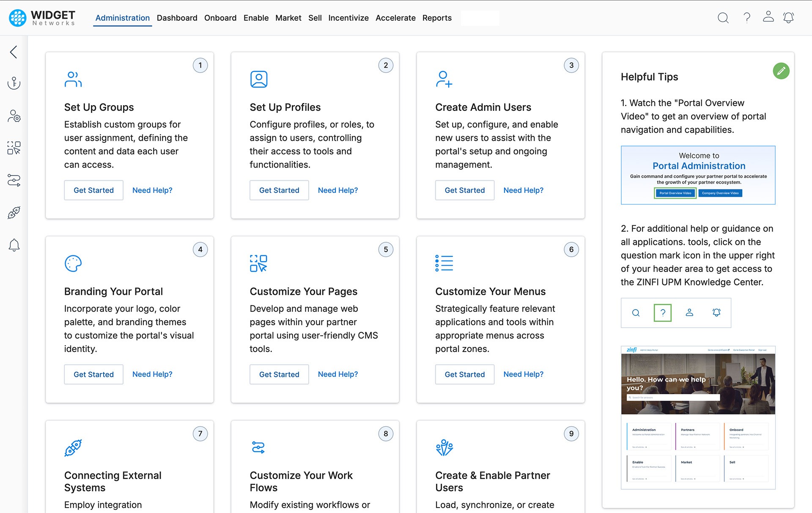Open the Reports menu item
This screenshot has width=812, height=513.
437,18
